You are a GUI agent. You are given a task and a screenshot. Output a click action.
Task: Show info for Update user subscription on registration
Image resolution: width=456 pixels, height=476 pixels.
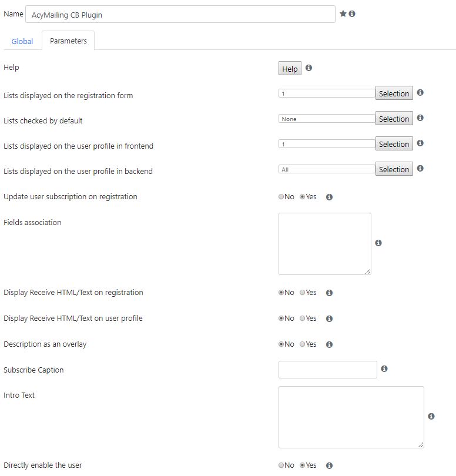(330, 197)
